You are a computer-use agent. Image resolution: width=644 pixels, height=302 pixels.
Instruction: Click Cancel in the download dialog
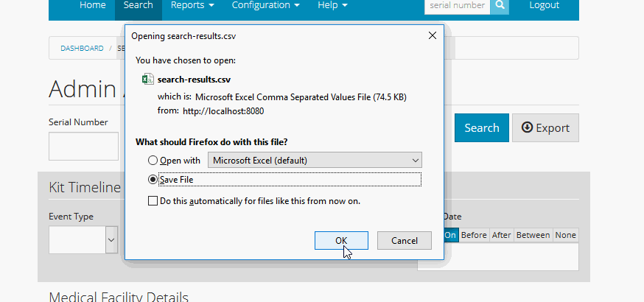click(x=404, y=240)
